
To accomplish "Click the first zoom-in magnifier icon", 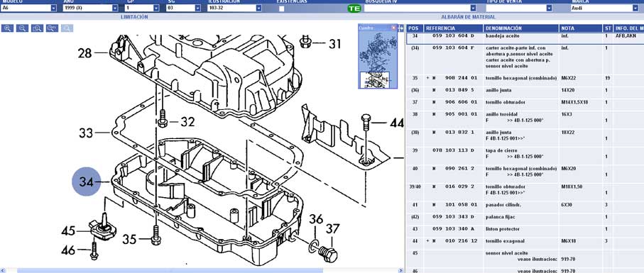I will [7, 28].
